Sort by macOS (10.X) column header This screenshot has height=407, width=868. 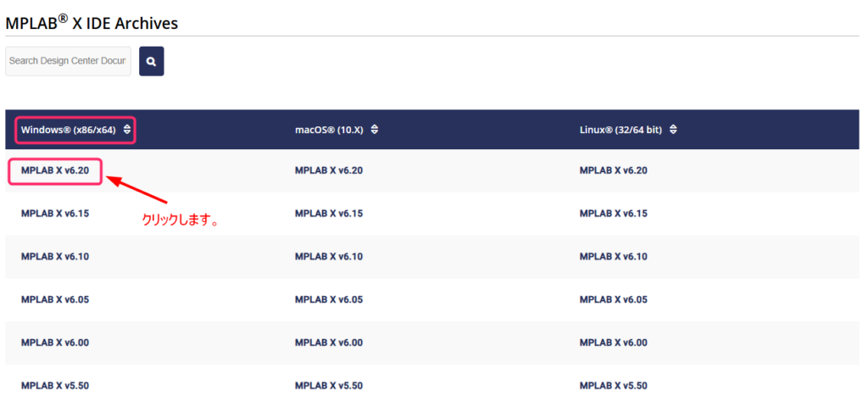pos(331,130)
